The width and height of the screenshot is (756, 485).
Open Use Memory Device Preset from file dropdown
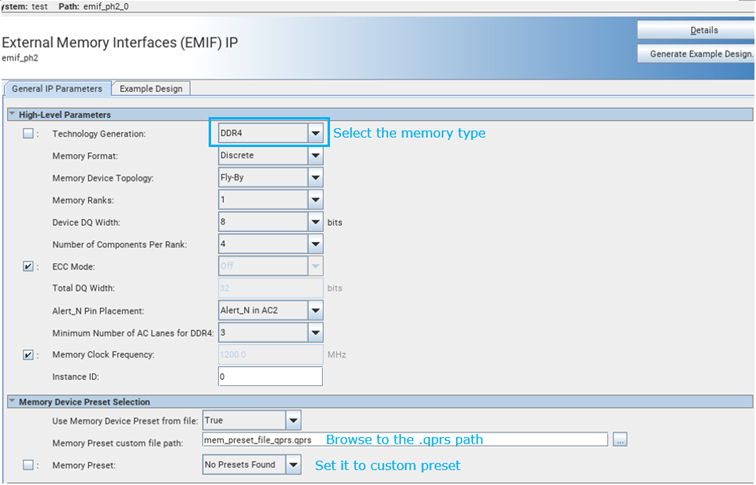point(252,420)
